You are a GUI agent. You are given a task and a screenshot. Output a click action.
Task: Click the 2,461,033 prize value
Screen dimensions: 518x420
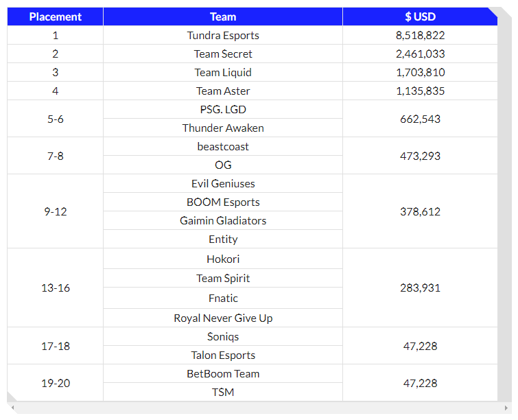(x=420, y=54)
